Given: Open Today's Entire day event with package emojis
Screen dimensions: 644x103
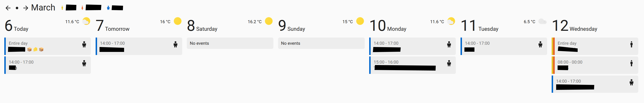Looking at the screenshot, I should point(48,46).
